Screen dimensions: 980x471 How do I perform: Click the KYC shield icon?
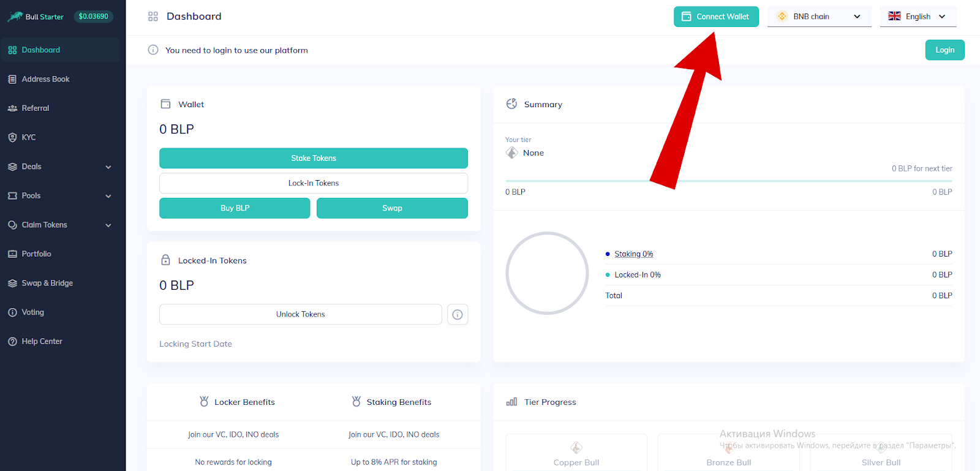pos(12,137)
